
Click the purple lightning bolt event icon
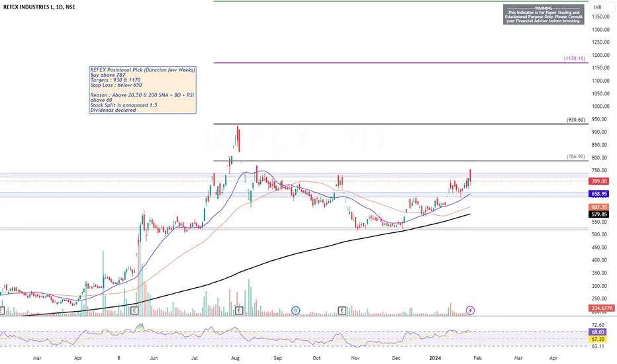[x=470, y=310]
